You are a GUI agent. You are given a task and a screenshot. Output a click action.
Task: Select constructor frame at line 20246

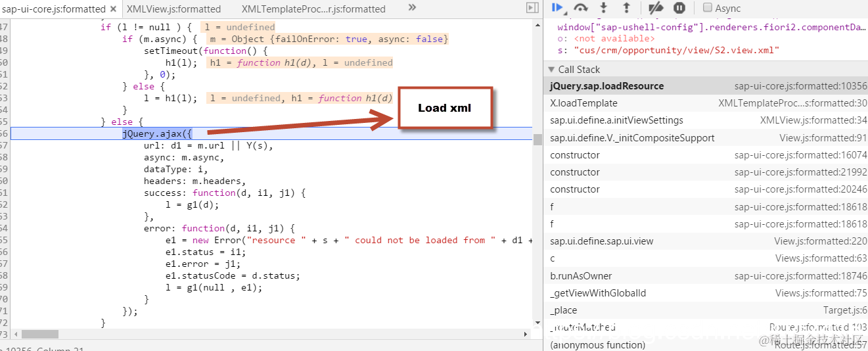pos(706,189)
